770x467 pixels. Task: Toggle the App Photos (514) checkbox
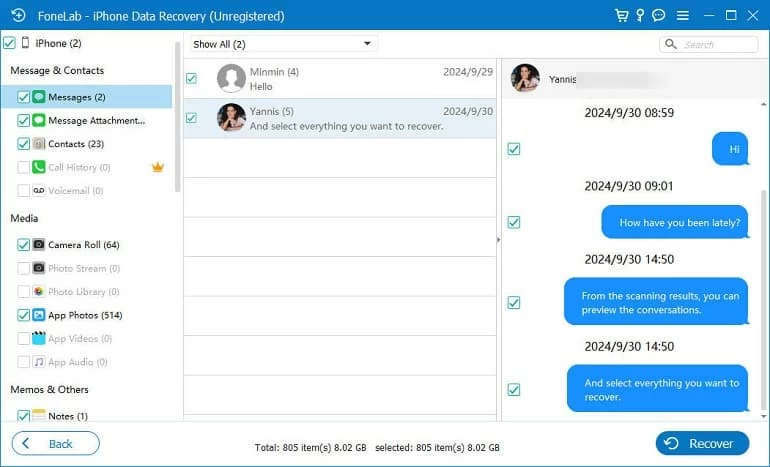tap(24, 315)
